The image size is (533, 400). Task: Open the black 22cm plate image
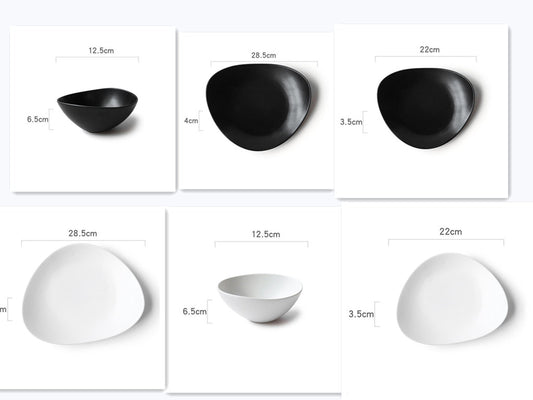pyautogui.click(x=426, y=108)
